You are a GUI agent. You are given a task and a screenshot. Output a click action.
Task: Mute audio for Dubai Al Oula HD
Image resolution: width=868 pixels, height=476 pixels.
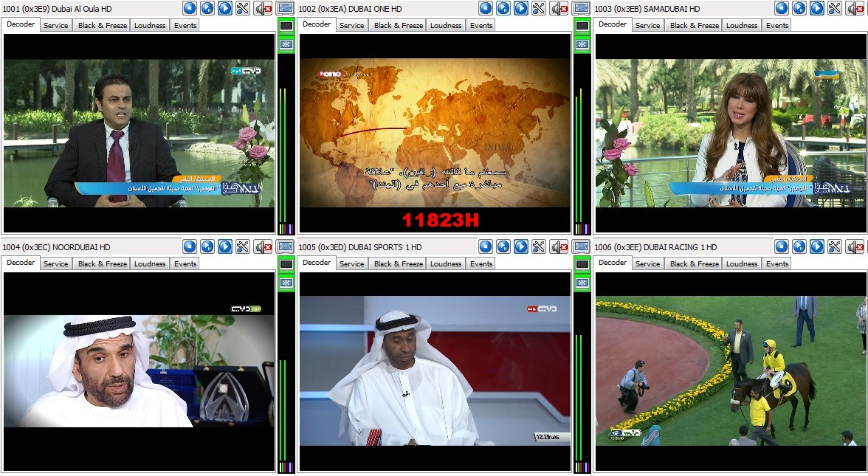click(263, 8)
